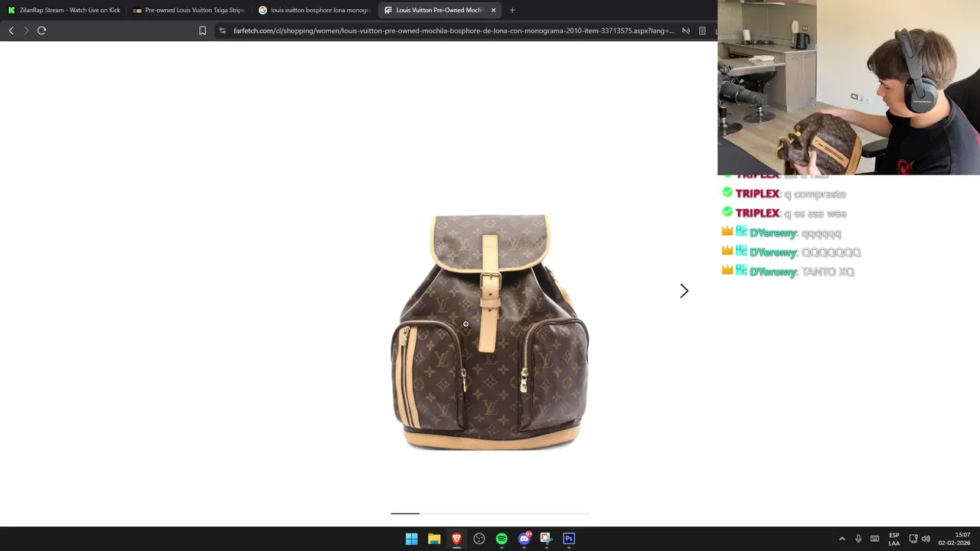Open OBS Studio from the taskbar
980x551 pixels.
pos(479,539)
